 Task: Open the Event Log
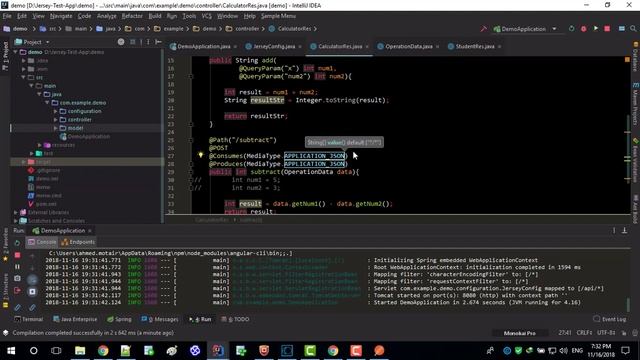click(x=609, y=319)
